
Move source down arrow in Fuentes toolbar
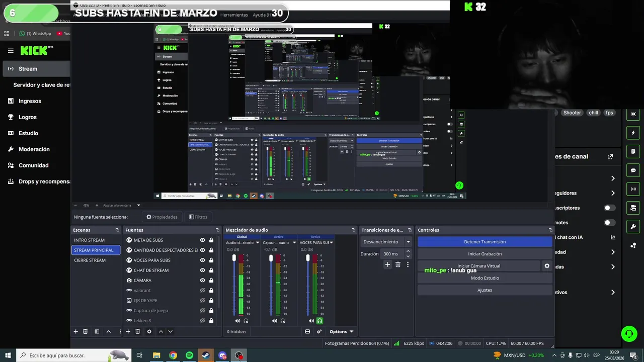coord(171,331)
